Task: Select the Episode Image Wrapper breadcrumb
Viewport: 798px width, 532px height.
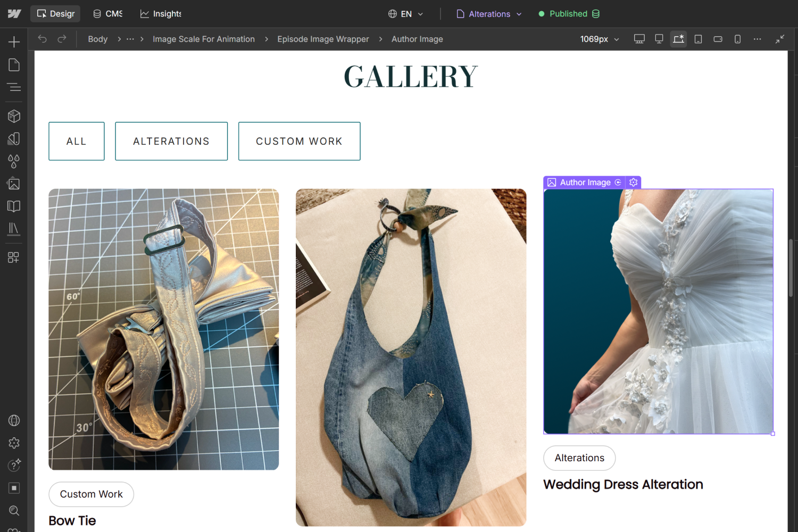Action: (x=323, y=39)
